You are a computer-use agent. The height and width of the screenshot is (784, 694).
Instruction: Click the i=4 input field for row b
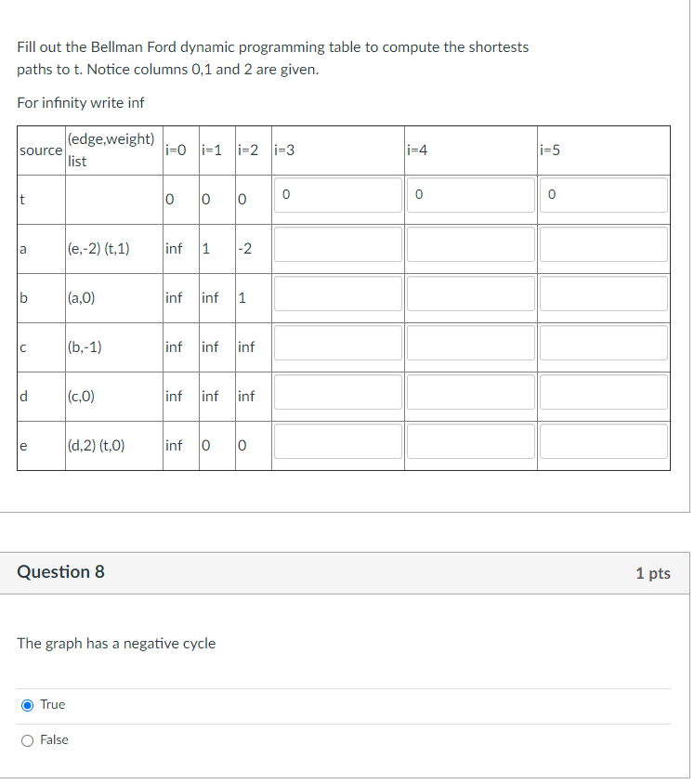pos(470,294)
